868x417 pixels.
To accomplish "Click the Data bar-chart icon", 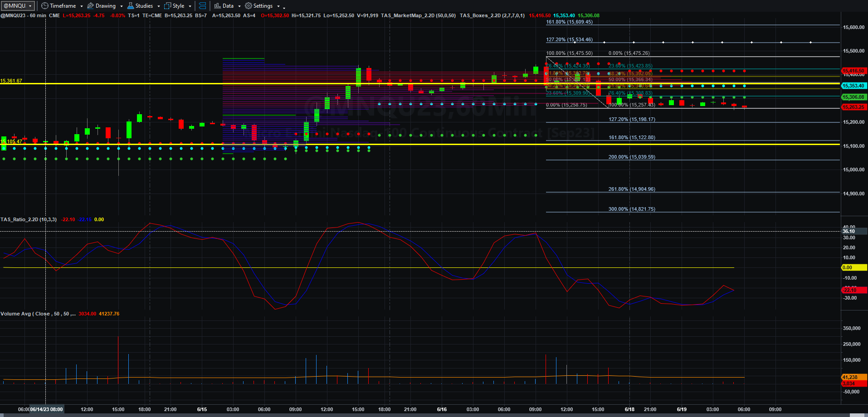I will (218, 6).
